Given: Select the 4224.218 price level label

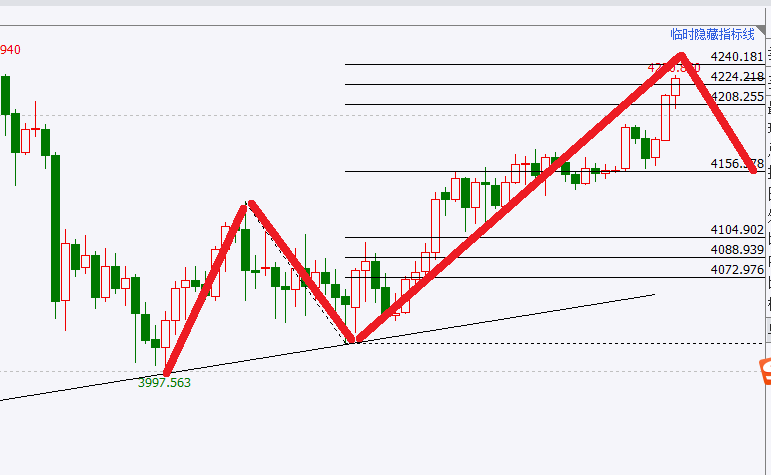Looking at the screenshot, I should pos(737,77).
